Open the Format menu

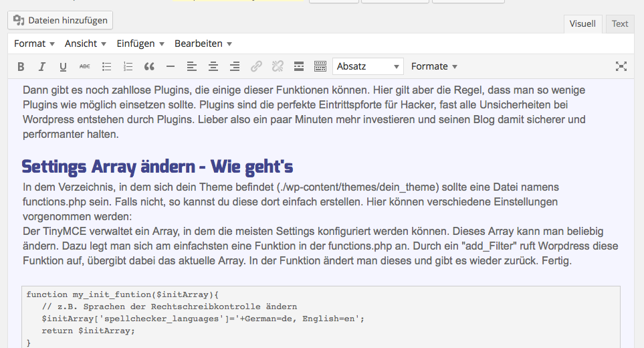click(34, 43)
